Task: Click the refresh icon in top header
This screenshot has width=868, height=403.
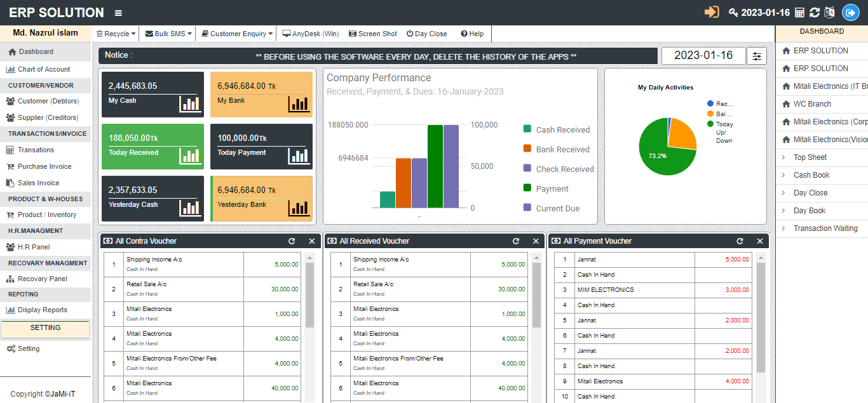Action: pos(814,13)
